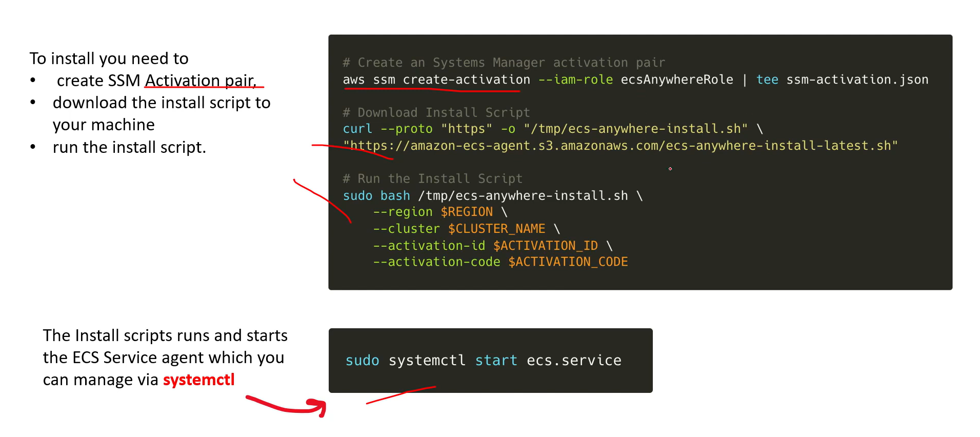Click "start" in the lower code block
Screen dimensions: 980x437
(x=496, y=361)
